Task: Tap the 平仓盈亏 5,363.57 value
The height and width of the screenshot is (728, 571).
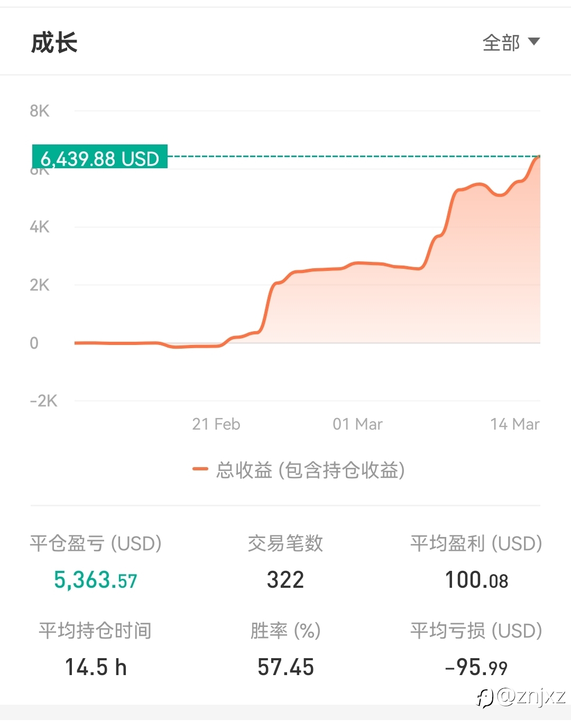Action: coord(96,580)
